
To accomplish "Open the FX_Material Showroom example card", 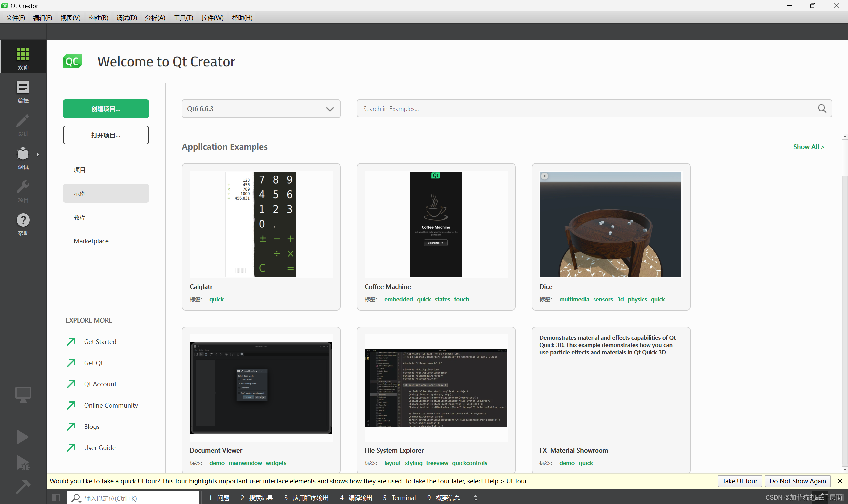I will 610,399.
